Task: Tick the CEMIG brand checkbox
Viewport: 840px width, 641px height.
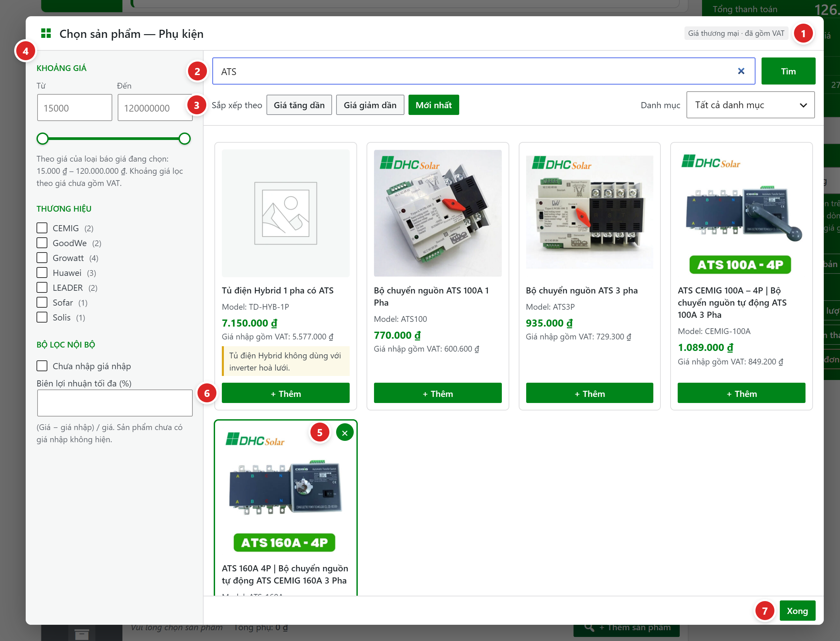Action: 42,228
